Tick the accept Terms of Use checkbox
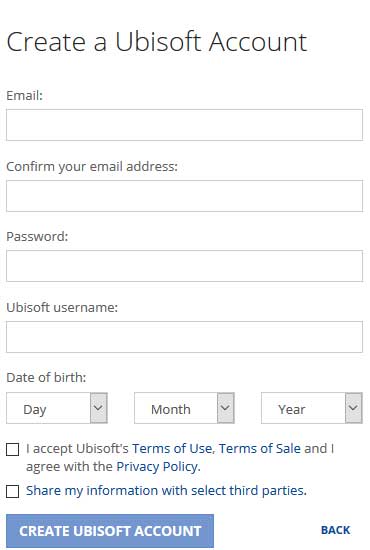 pyautogui.click(x=13, y=449)
